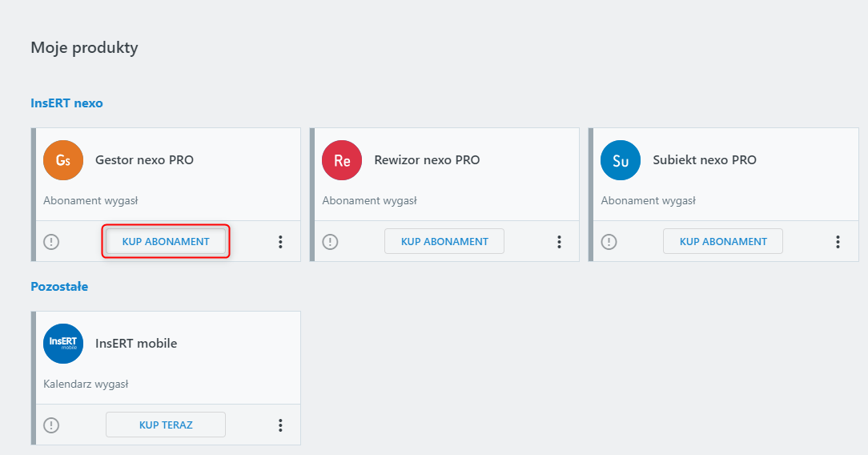Click the InsERT nexo section heading

(x=66, y=103)
